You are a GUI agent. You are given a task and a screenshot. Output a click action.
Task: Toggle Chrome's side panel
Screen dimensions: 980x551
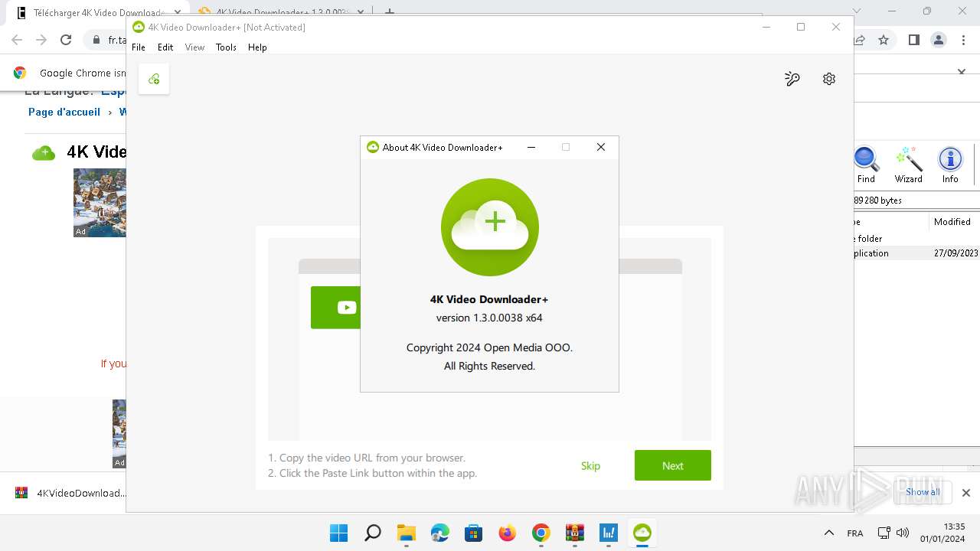pyautogui.click(x=913, y=40)
